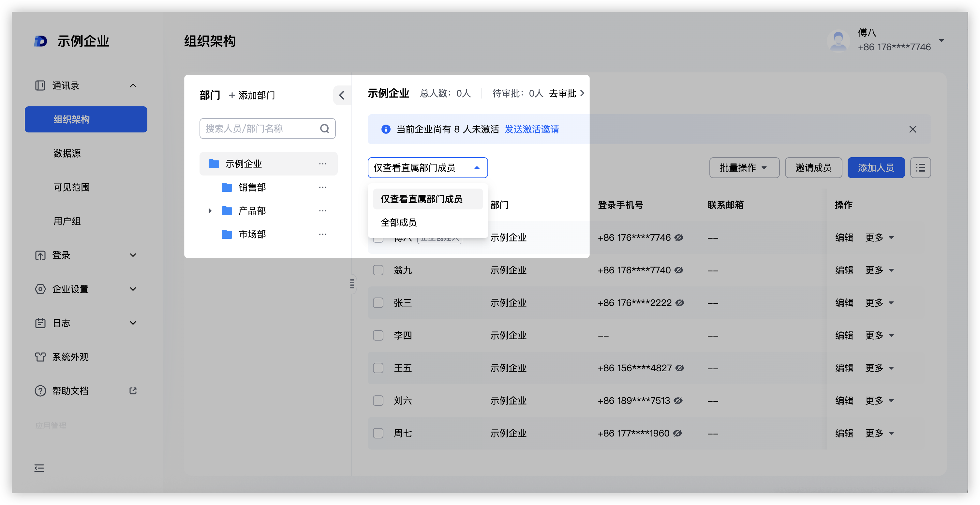Check the checkbox for 张三

(378, 302)
